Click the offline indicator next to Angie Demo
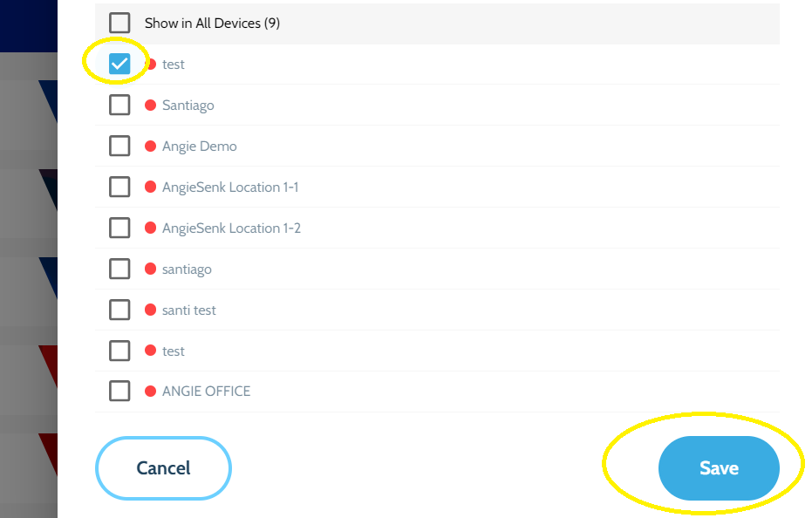812x518 pixels. coord(151,147)
